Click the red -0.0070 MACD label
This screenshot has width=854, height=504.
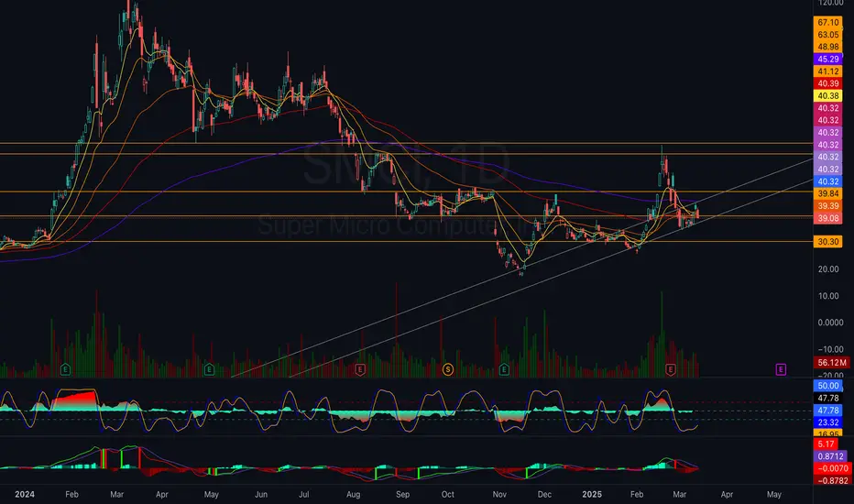click(x=832, y=468)
